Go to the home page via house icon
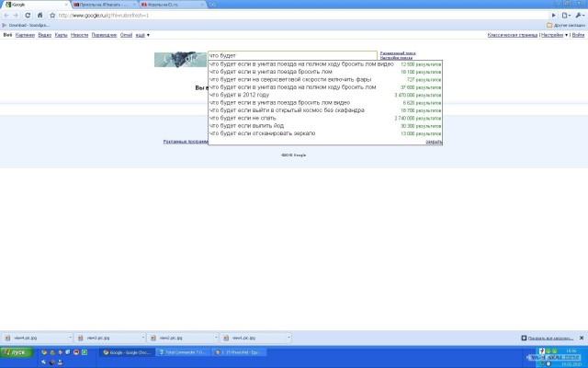 40,16
